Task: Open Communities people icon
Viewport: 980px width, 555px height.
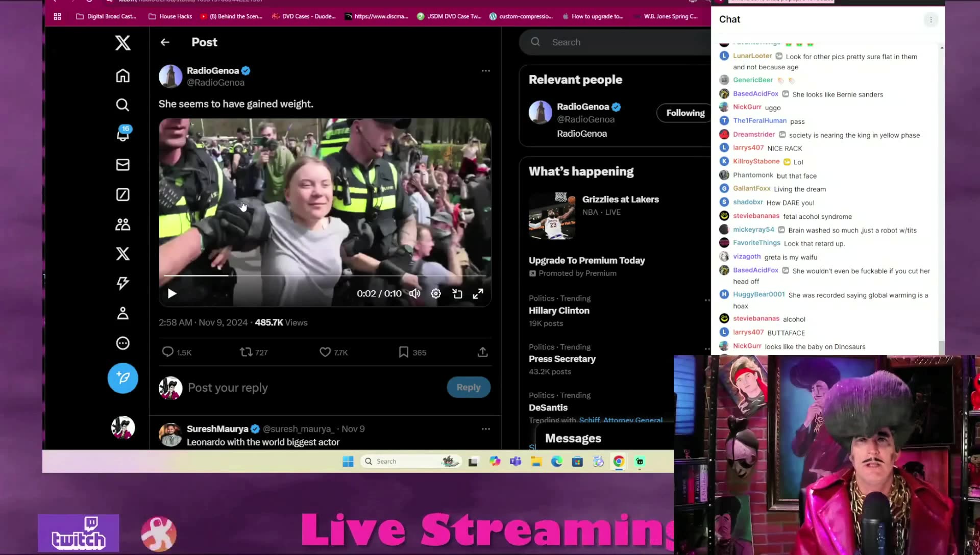Action: coord(122,224)
